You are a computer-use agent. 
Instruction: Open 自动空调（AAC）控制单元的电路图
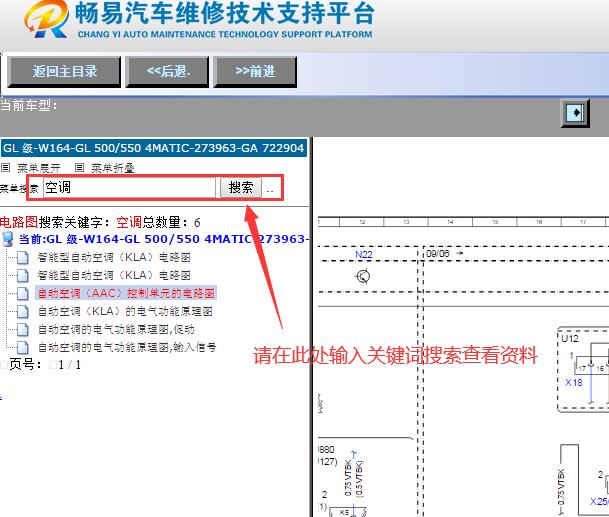pos(126,293)
